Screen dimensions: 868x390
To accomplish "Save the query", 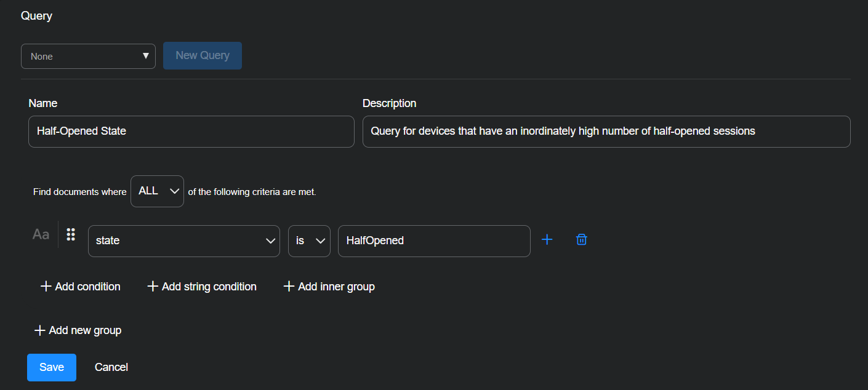I will pos(52,367).
